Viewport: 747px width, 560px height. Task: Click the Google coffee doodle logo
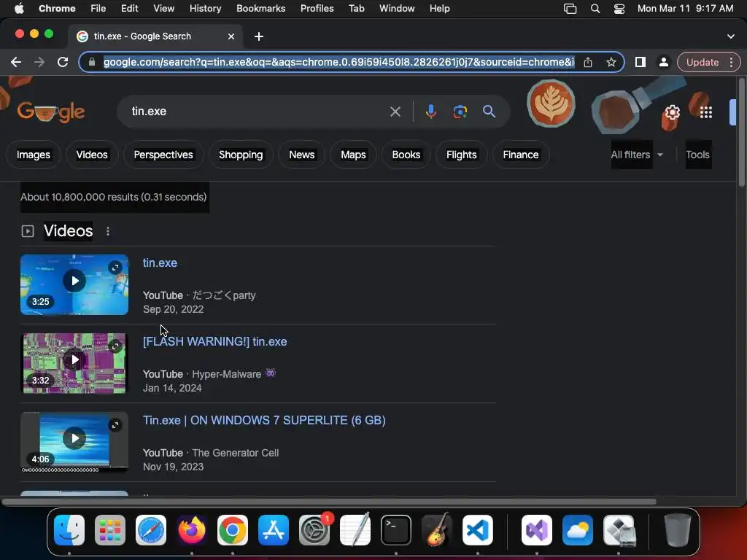pyautogui.click(x=50, y=112)
